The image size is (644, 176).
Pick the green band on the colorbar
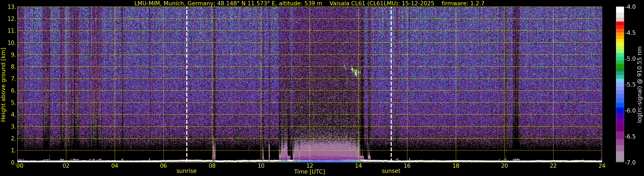620,67
